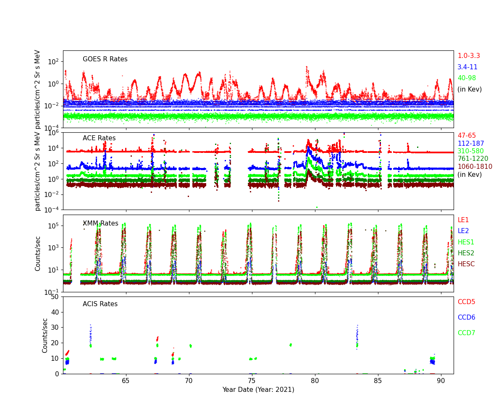Click the CCD6 legend label
This screenshot has width=504, height=420.
466,318
